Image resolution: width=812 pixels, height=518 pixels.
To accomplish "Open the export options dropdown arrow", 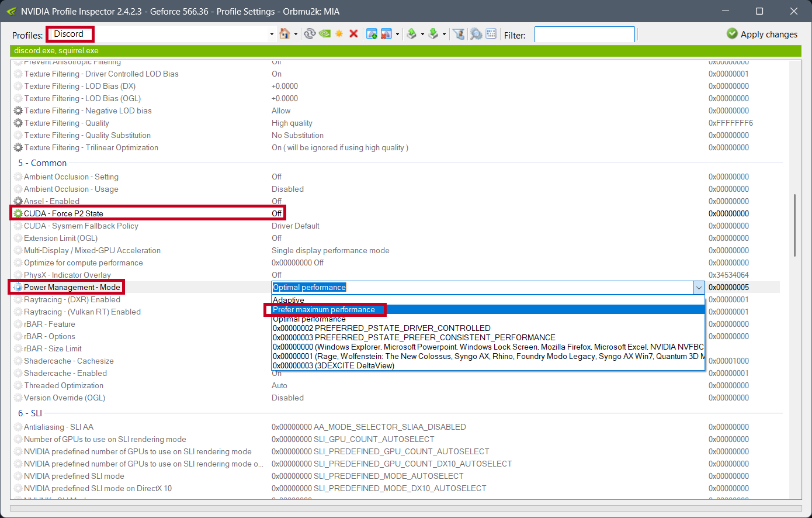I will [x=422, y=34].
